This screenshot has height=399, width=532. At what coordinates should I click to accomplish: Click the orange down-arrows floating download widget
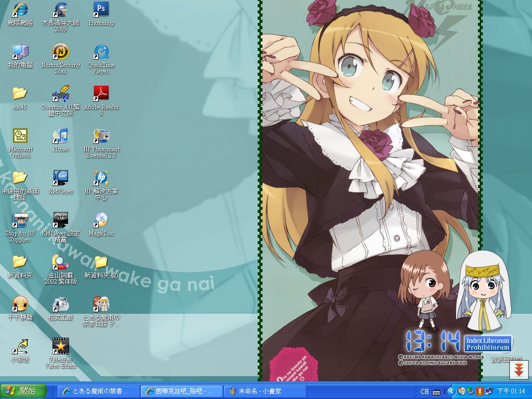[x=519, y=370]
